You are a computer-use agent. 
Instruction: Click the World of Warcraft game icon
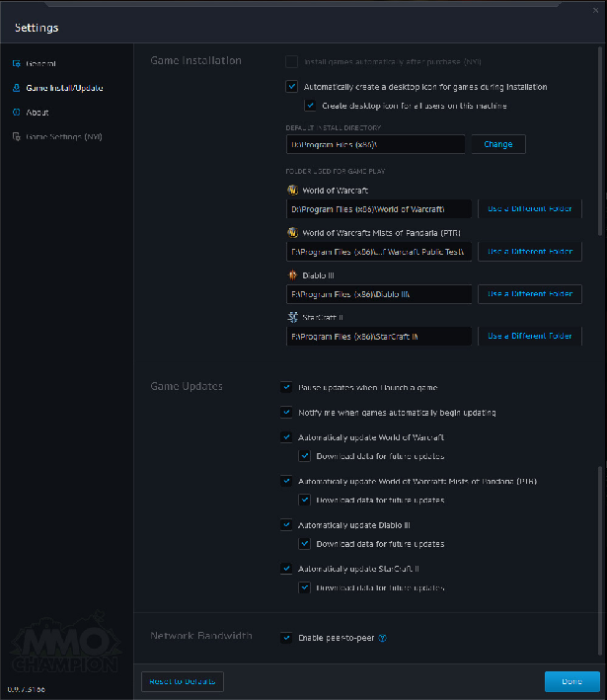pyautogui.click(x=293, y=191)
